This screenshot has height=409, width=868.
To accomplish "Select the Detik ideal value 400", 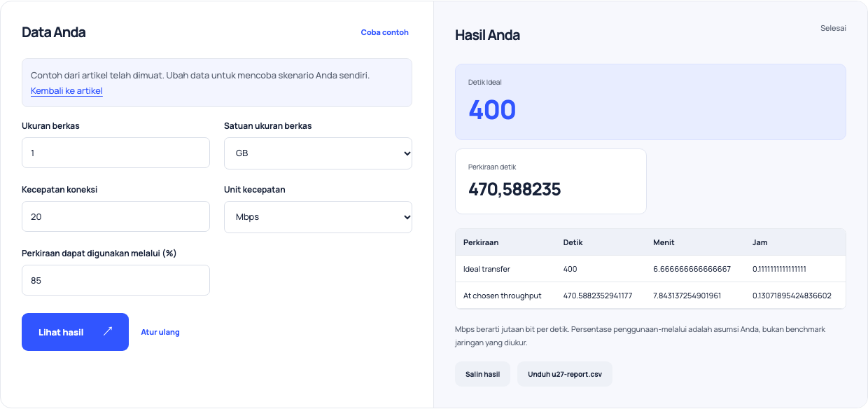I will click(x=492, y=110).
